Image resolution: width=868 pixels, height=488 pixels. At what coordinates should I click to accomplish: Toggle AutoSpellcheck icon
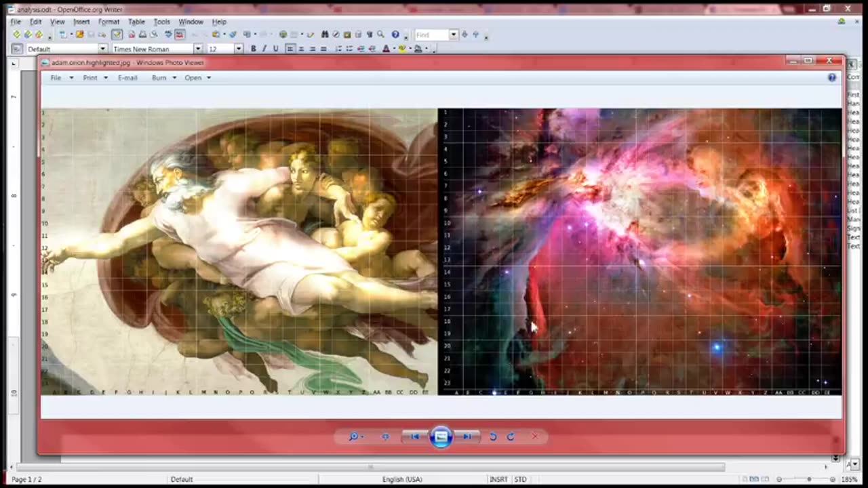tap(180, 35)
